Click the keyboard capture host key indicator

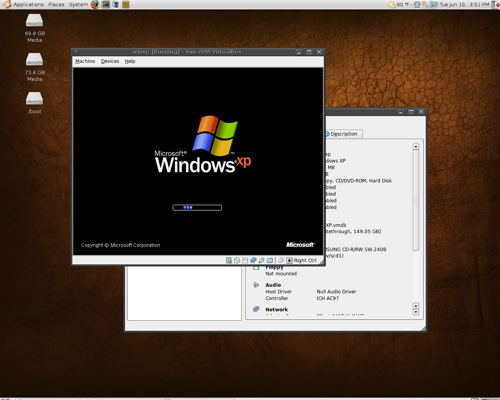(x=289, y=260)
